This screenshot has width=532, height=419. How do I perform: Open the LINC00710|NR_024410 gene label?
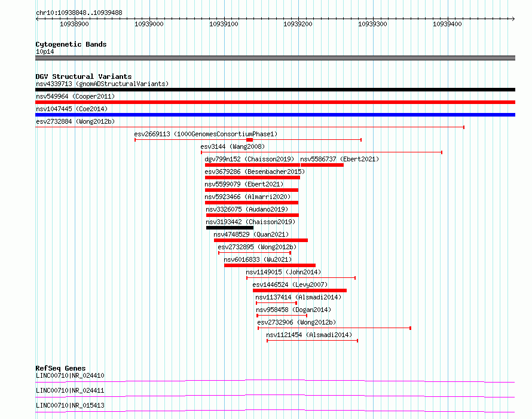[70, 375]
